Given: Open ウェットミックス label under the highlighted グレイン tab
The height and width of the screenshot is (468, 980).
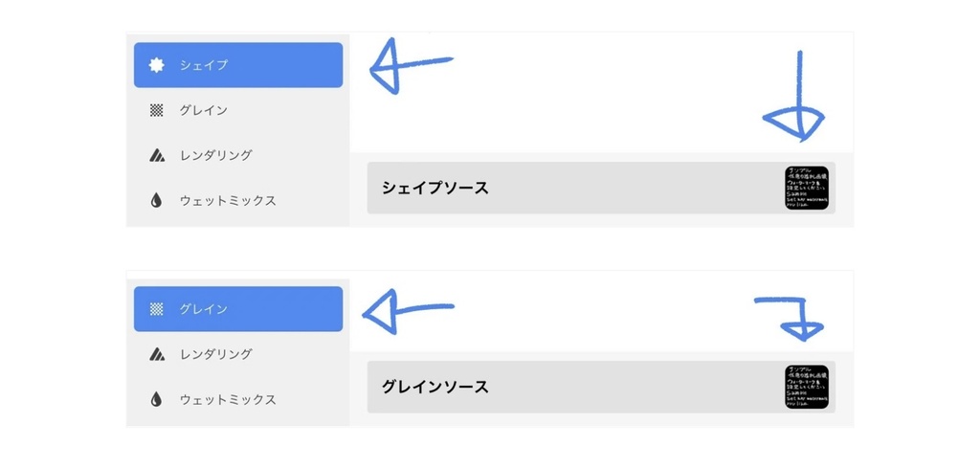Looking at the screenshot, I should click(x=228, y=399).
